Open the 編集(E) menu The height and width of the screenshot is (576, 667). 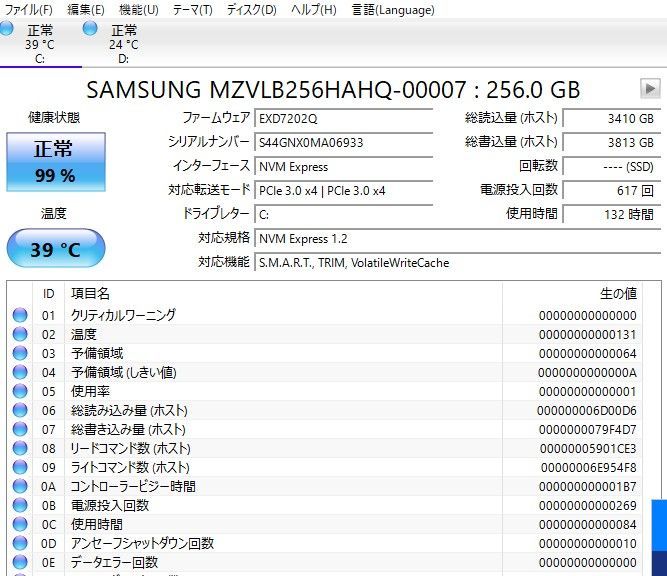[86, 9]
